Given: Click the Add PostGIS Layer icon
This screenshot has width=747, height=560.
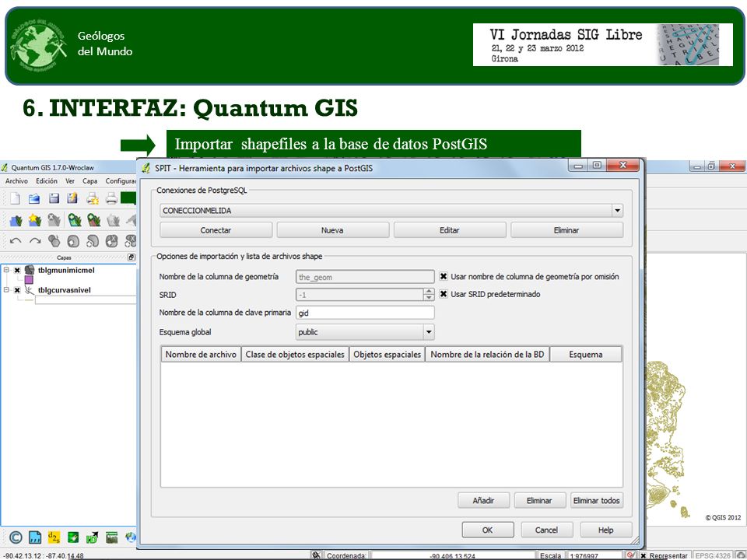Looking at the screenshot, I should [75, 220].
